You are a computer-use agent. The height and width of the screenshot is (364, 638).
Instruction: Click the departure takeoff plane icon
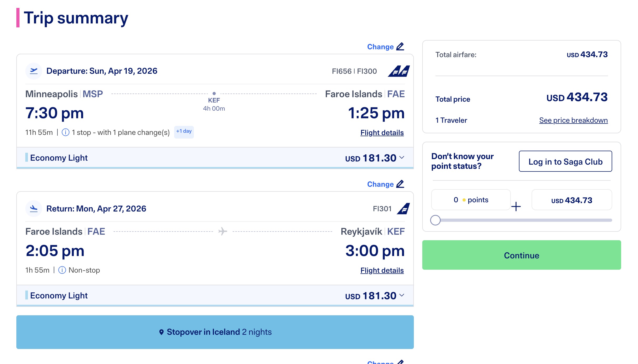pyautogui.click(x=33, y=71)
